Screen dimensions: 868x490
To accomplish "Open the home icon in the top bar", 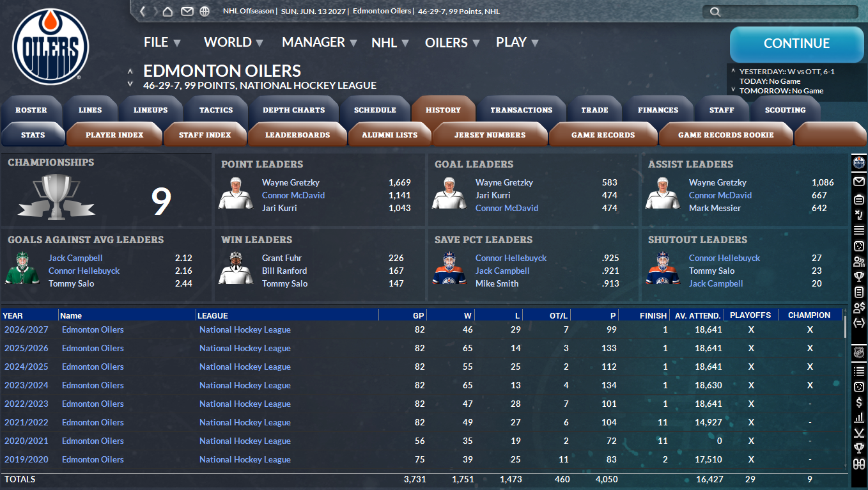I will click(168, 11).
